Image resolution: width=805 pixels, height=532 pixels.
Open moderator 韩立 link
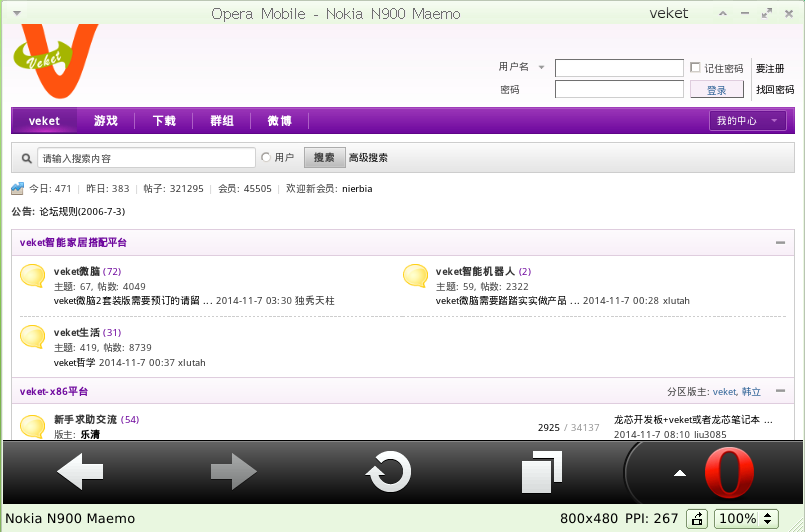click(x=751, y=392)
